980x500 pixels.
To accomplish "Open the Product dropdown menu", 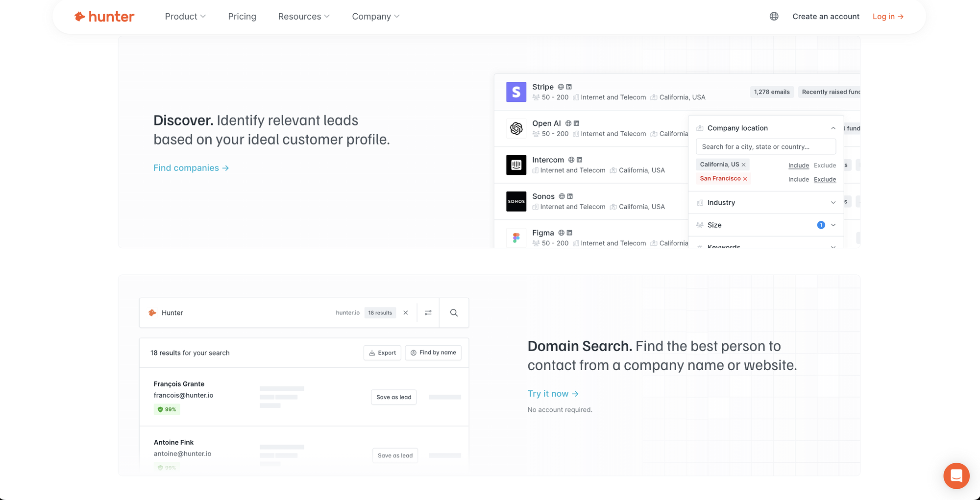I will point(185,17).
